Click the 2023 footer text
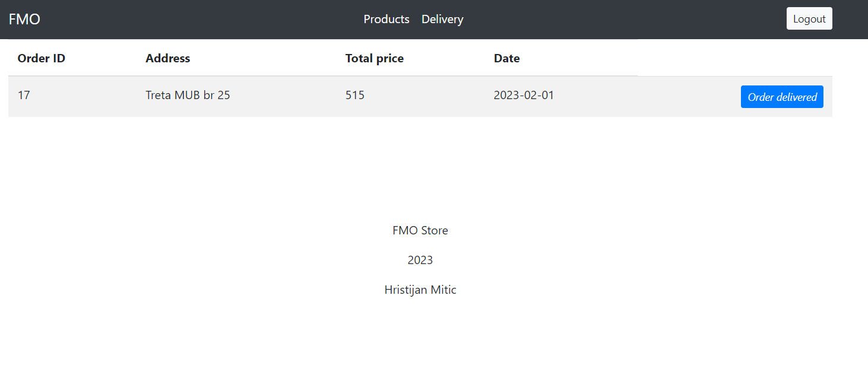This screenshot has width=868, height=378. [420, 260]
